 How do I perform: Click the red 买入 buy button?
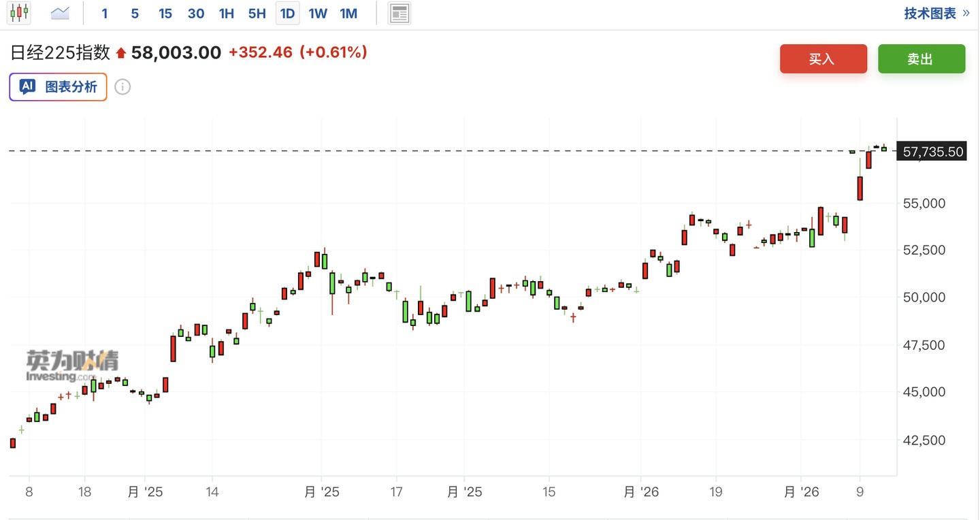[823, 59]
